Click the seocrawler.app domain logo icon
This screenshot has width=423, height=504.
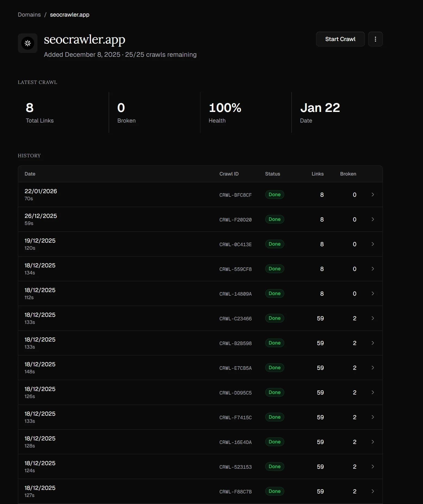pyautogui.click(x=28, y=43)
